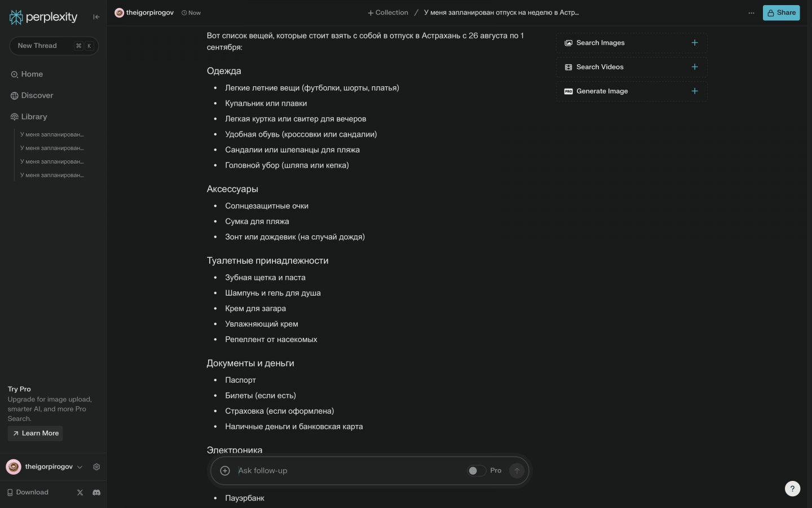Open the help question mark button
The height and width of the screenshot is (508, 812).
792,489
